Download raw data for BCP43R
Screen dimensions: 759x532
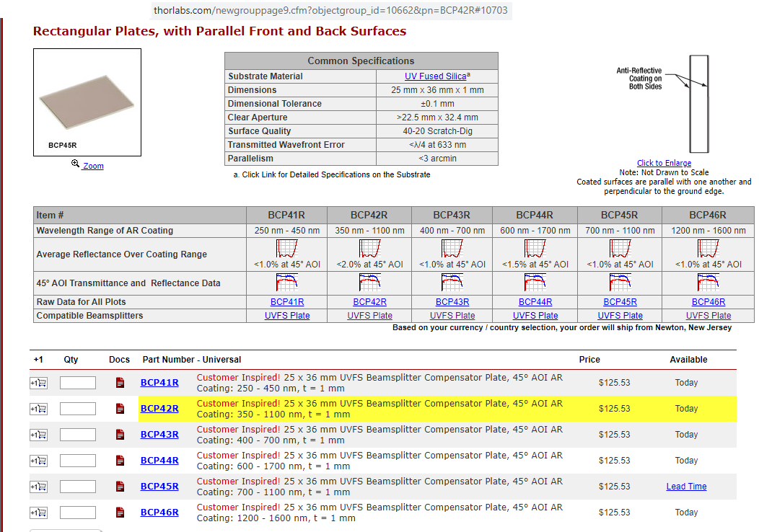(x=452, y=302)
